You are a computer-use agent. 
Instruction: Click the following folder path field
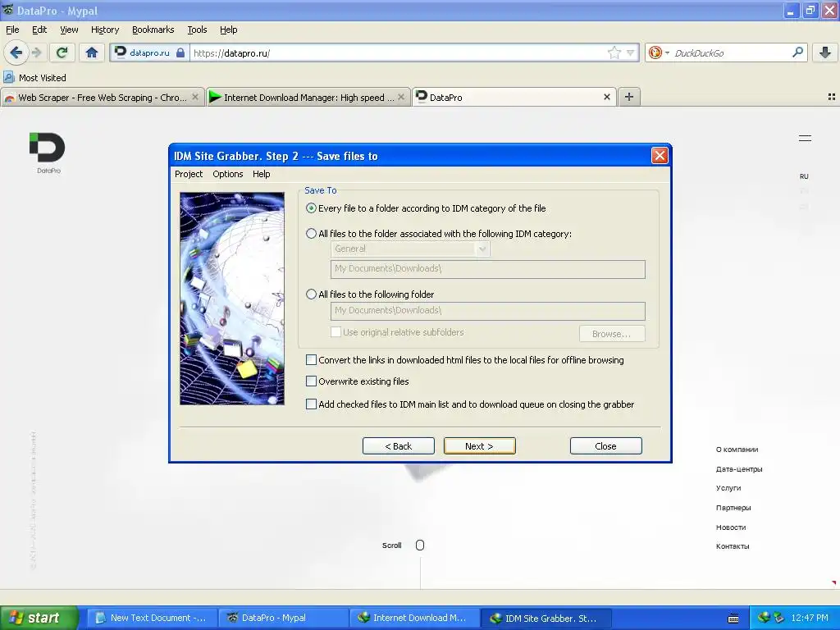[x=488, y=311]
